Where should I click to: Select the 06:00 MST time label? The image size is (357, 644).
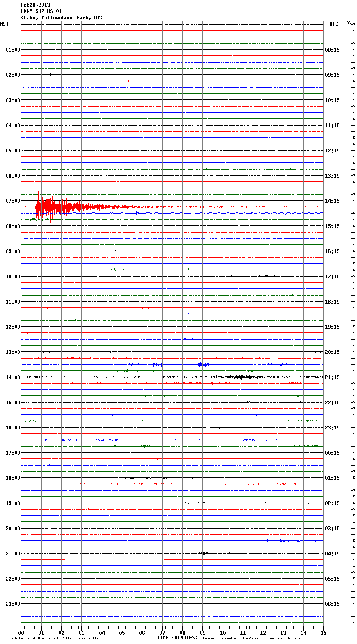coord(13,176)
